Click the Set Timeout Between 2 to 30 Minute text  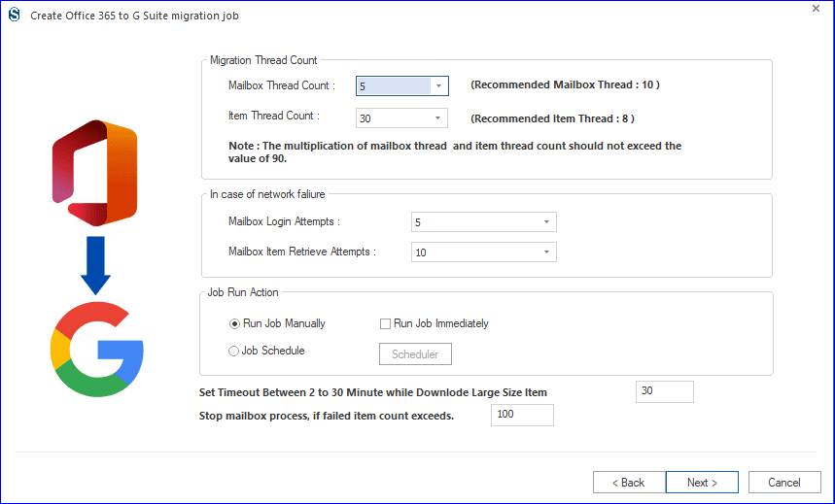[x=372, y=392]
